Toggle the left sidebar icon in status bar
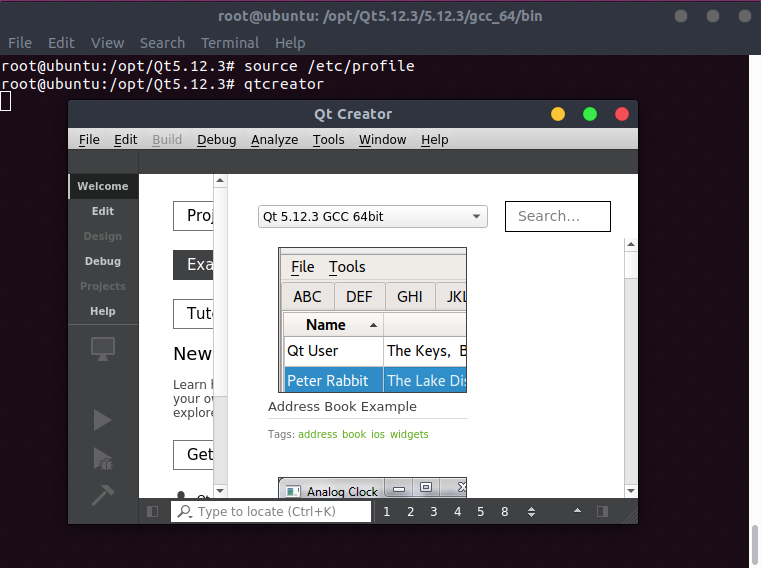The width and height of the screenshot is (761, 568). point(152,511)
